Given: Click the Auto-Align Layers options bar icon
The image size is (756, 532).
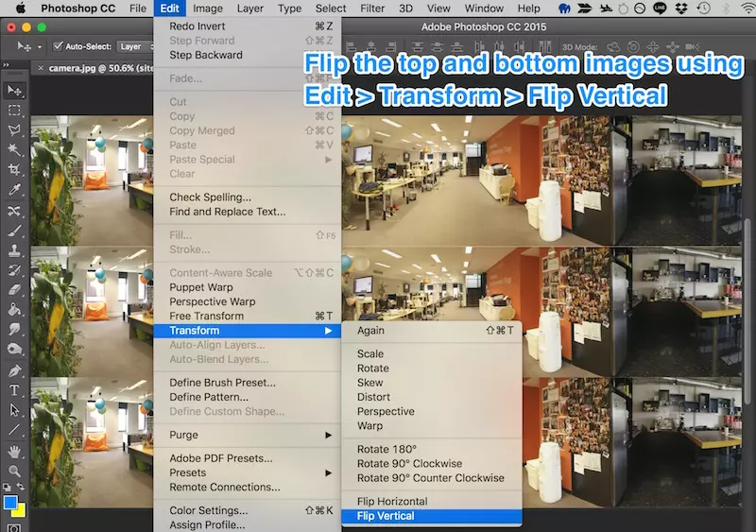Looking at the screenshot, I should coord(545,47).
